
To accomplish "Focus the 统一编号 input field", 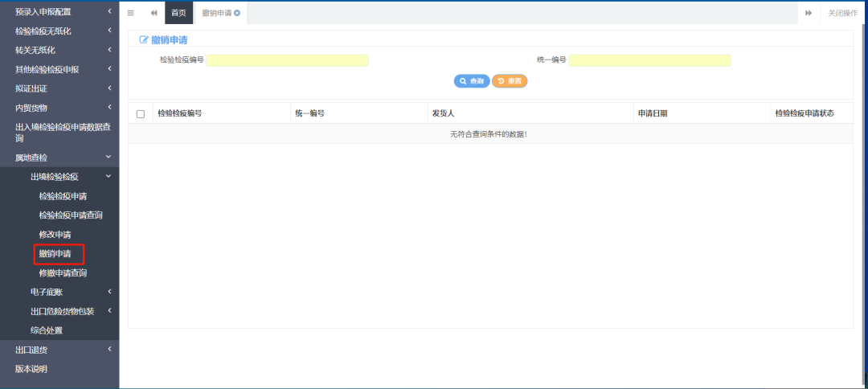I will [649, 60].
